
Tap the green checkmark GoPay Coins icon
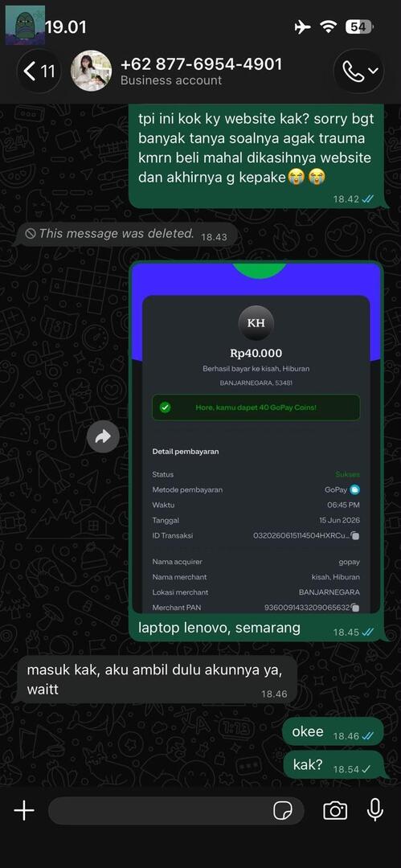(165, 407)
